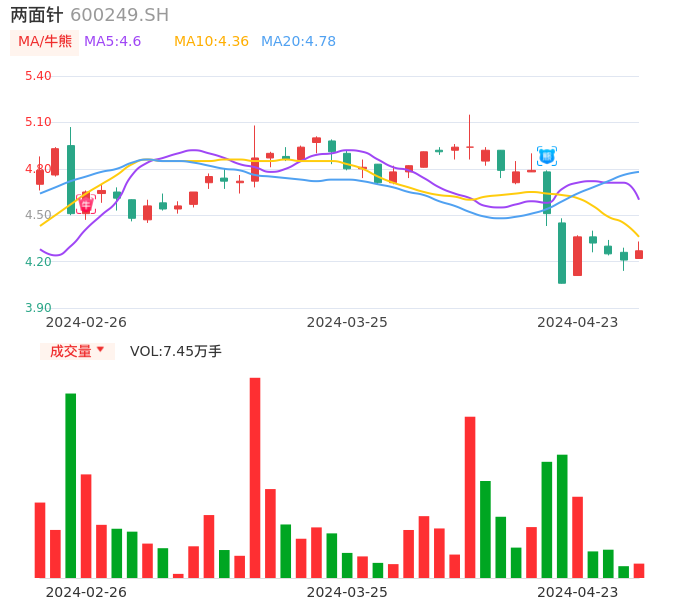
Task: Toggle the MA10:4.36 legend line
Action: coord(211,42)
